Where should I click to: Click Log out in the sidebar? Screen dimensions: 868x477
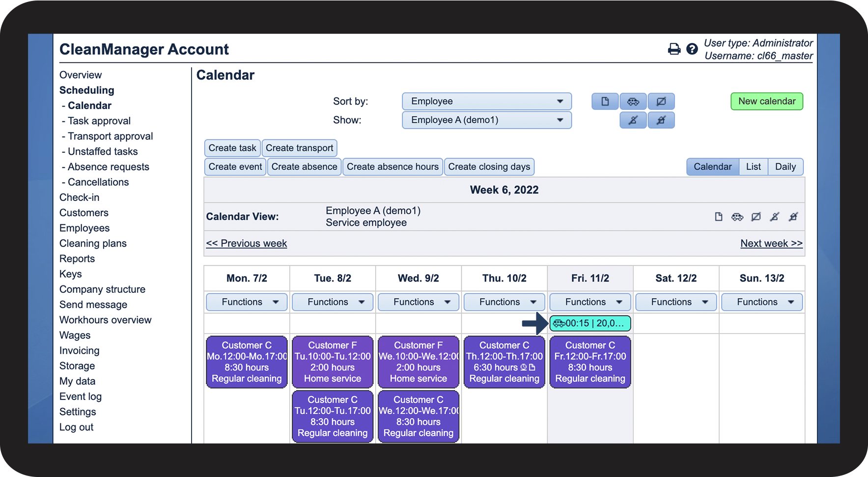pyautogui.click(x=76, y=427)
